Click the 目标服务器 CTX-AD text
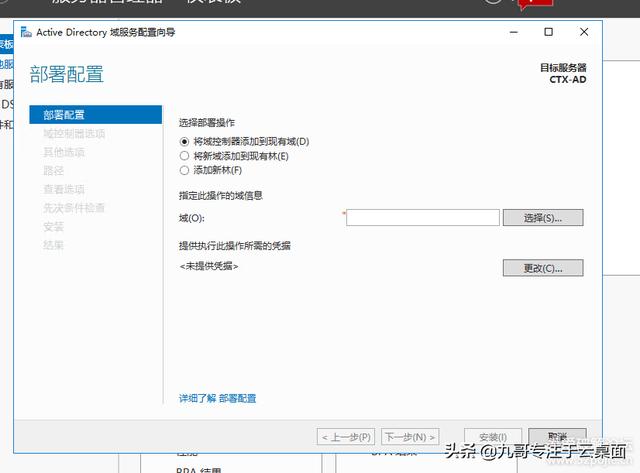This screenshot has height=473, width=640. 563,73
